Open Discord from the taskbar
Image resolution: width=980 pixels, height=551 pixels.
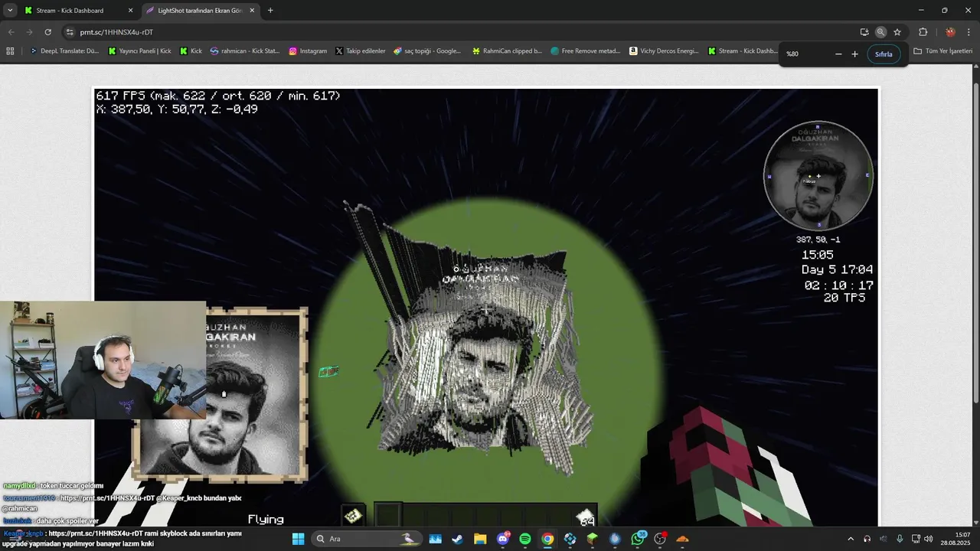click(503, 539)
